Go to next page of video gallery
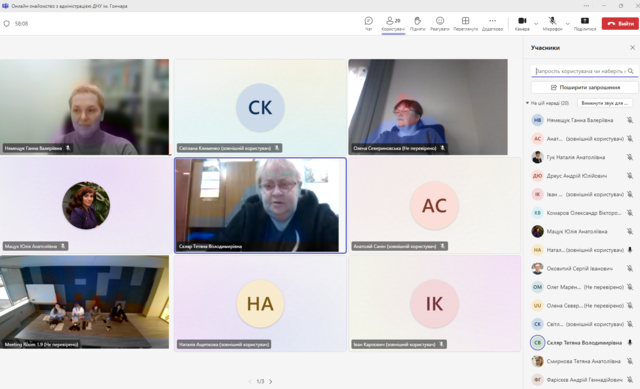This screenshot has height=389, width=640. (271, 382)
